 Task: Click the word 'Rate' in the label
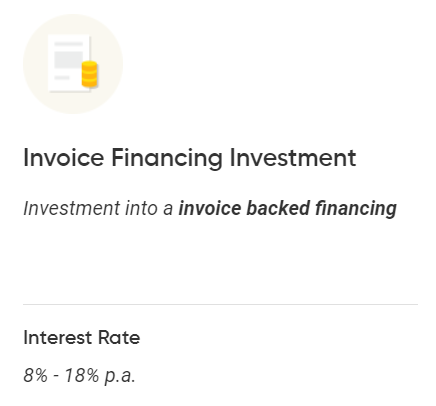(x=119, y=338)
